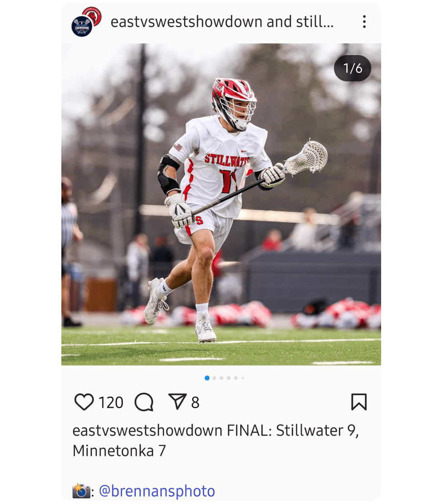Save the post with the bookmark icon
The image size is (443, 504).
coord(359,402)
